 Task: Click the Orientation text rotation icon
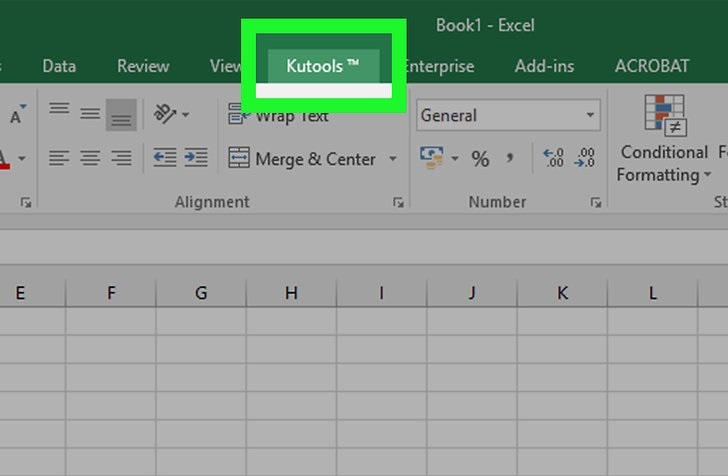coord(164,114)
